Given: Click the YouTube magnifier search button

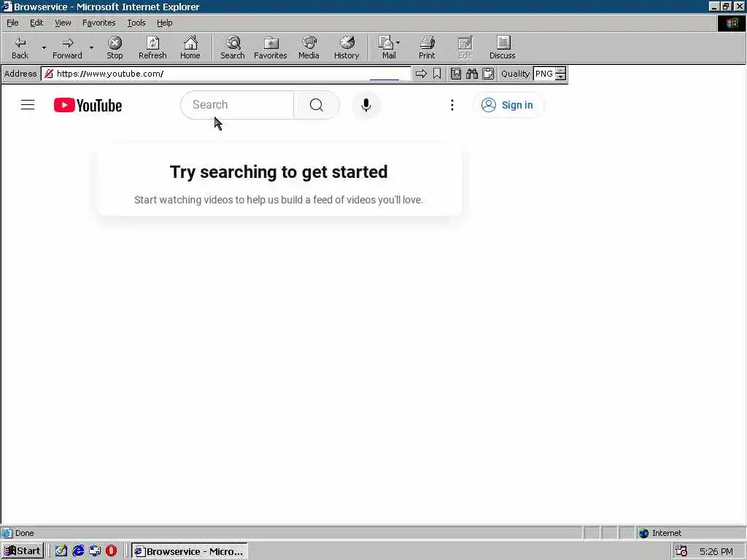Looking at the screenshot, I should click(317, 105).
